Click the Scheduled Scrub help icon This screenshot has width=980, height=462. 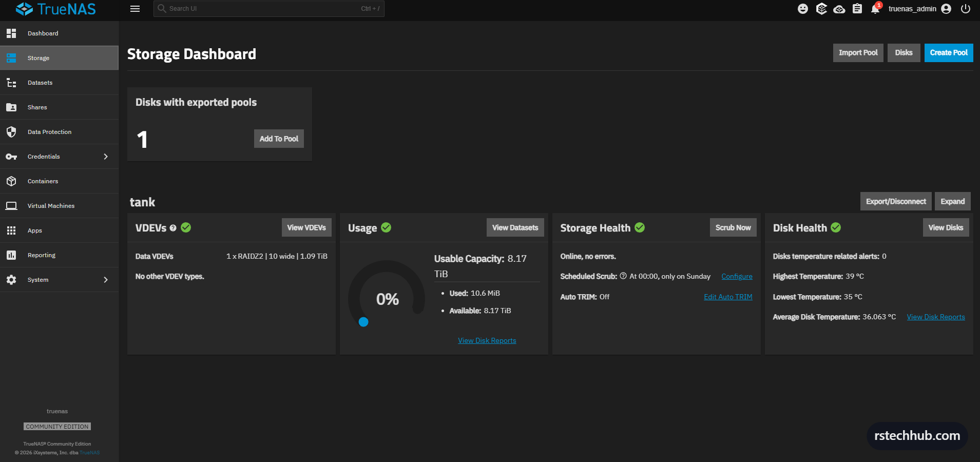coord(623,276)
